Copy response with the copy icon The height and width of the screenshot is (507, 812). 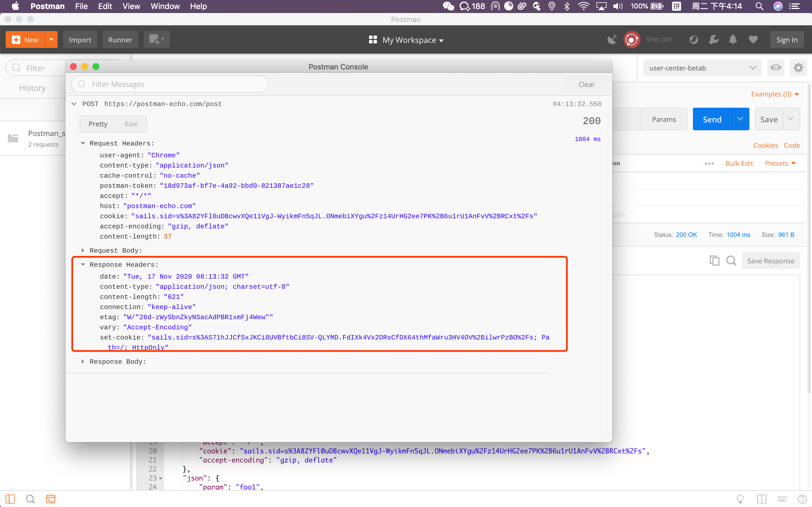714,261
